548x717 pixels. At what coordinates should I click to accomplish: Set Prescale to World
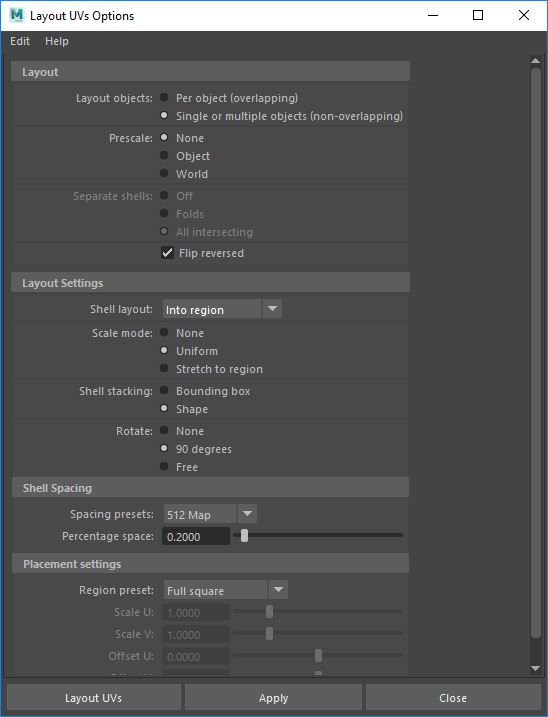164,173
